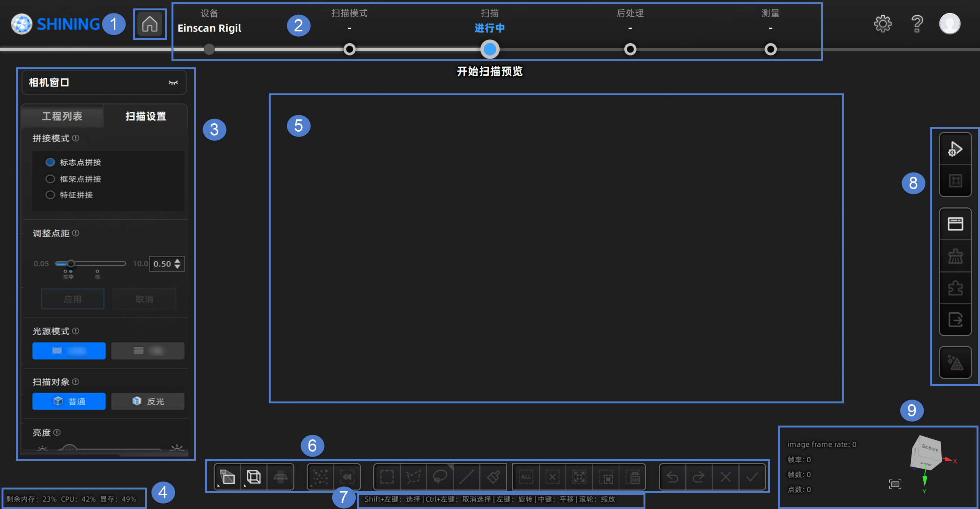Click the undo arrow icon

point(673,477)
